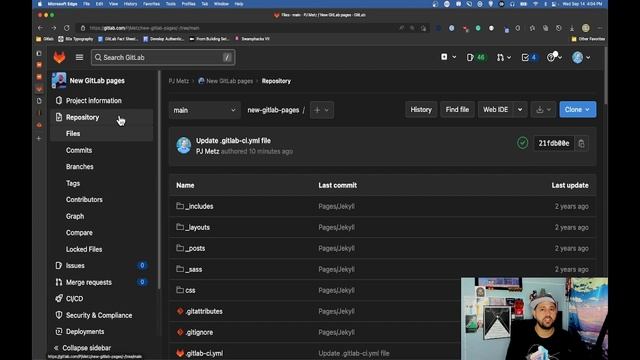640x360 pixels.
Task: Click New GitLab pages breadcrumb link
Action: 229,81
